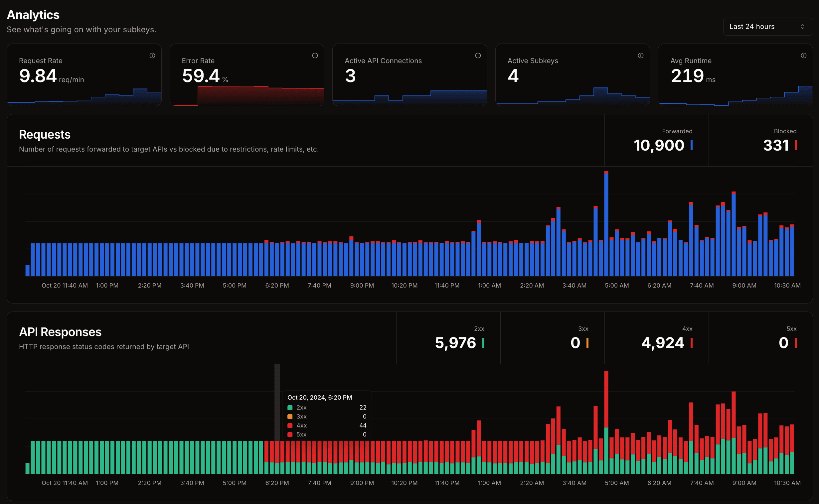Click the info icon on Active Subkeys card
Image resolution: width=819 pixels, height=504 pixels.
pos(641,56)
